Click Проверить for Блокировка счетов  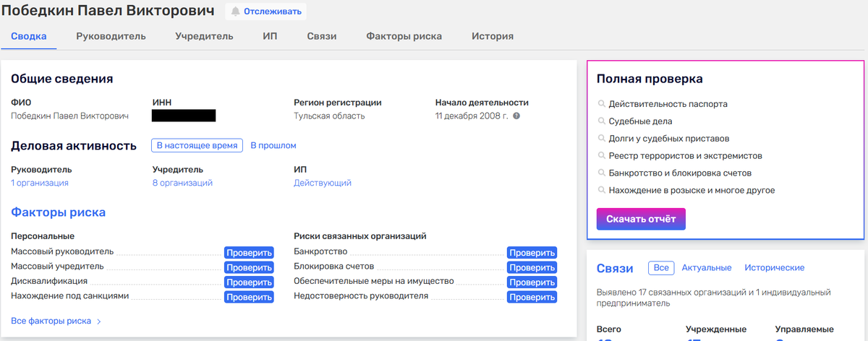tap(532, 267)
